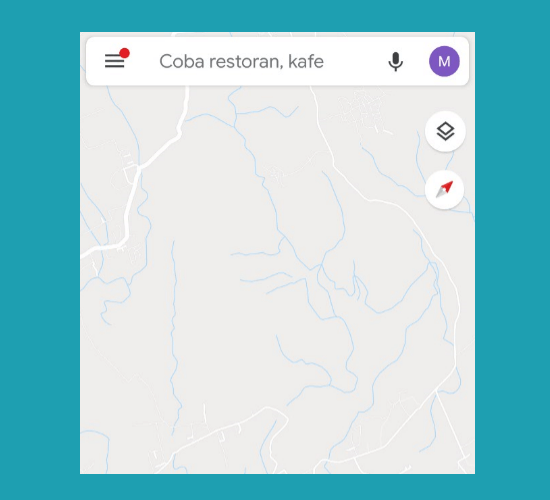Tap the thick road junction near left edge
The width and height of the screenshot is (550, 500).
coord(140,167)
